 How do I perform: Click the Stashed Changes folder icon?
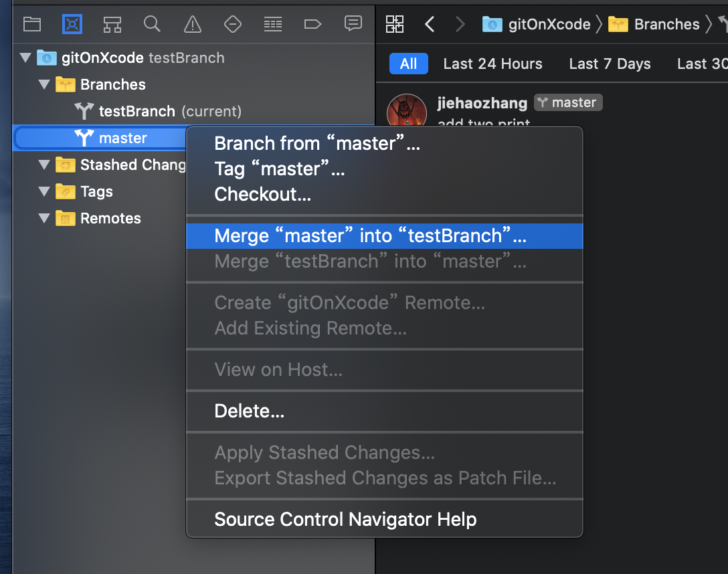[x=66, y=165]
